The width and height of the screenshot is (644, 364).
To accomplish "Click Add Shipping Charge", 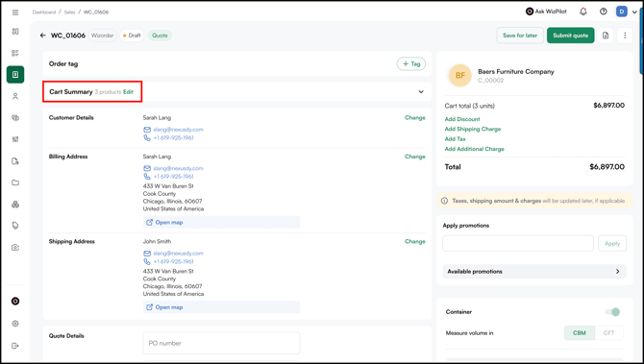I will coord(473,129).
